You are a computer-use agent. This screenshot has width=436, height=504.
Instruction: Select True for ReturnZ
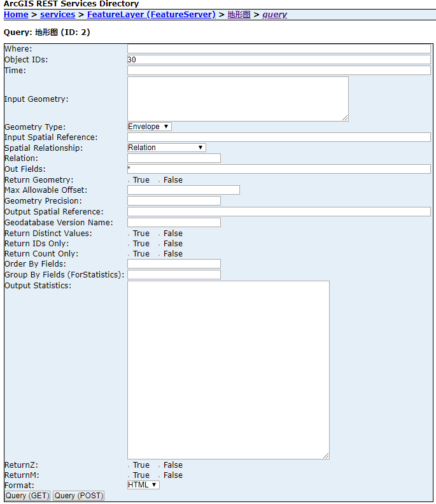pyautogui.click(x=129, y=466)
